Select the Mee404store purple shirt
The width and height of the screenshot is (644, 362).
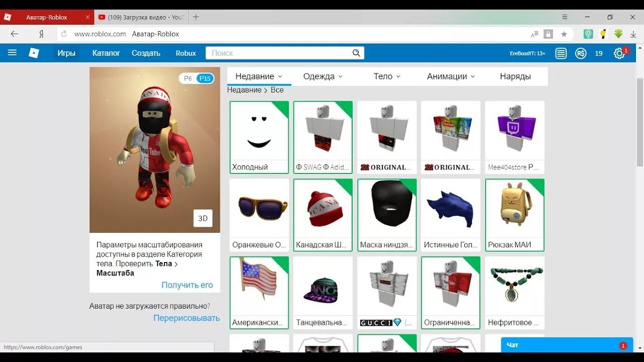(515, 137)
